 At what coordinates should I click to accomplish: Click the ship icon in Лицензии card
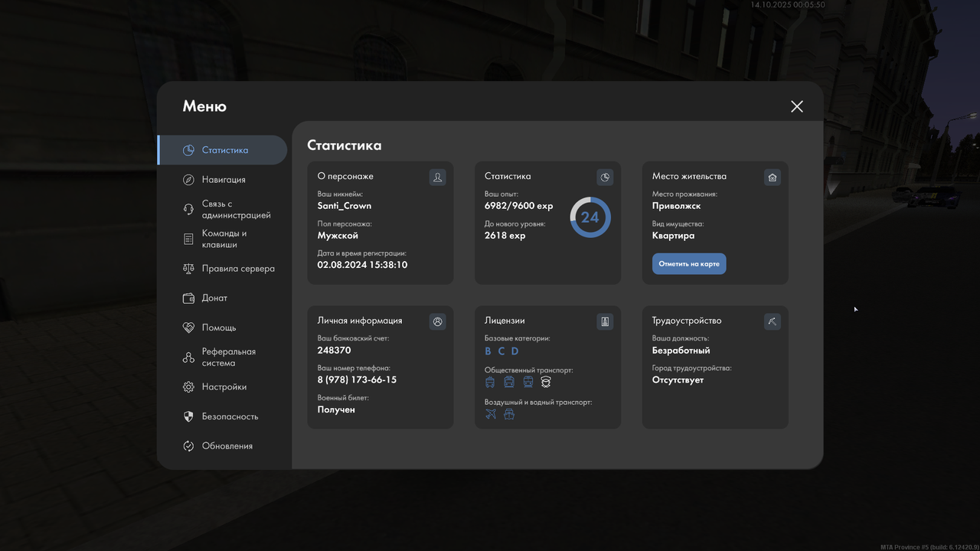click(x=509, y=413)
